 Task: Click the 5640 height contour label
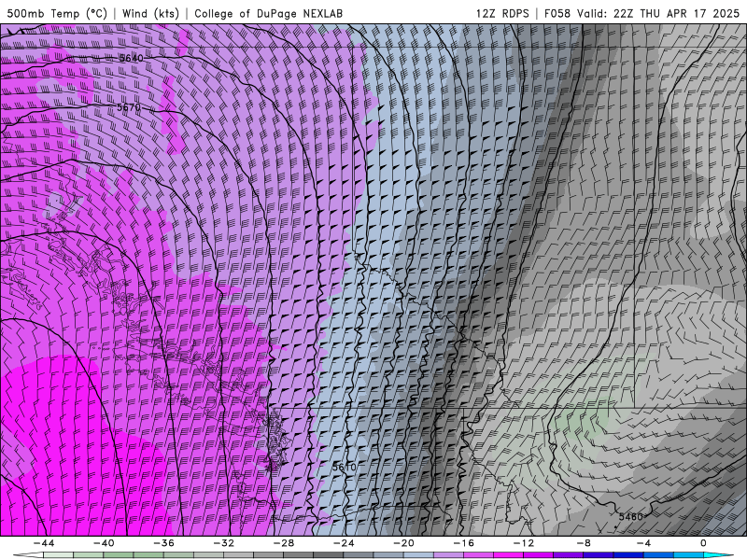[131, 58]
